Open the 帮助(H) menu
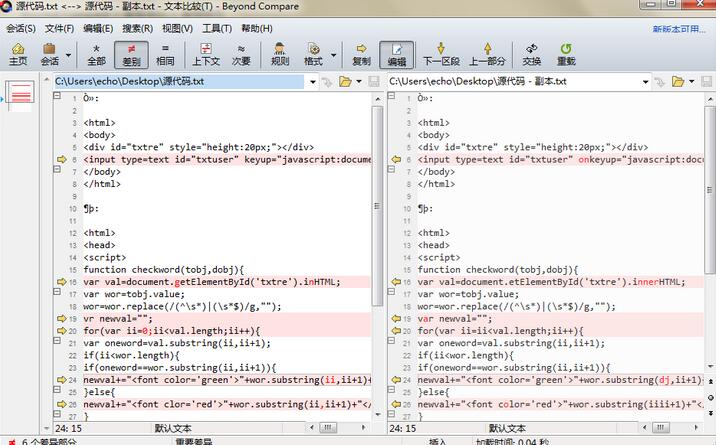Image resolution: width=716 pixels, height=445 pixels. click(257, 28)
